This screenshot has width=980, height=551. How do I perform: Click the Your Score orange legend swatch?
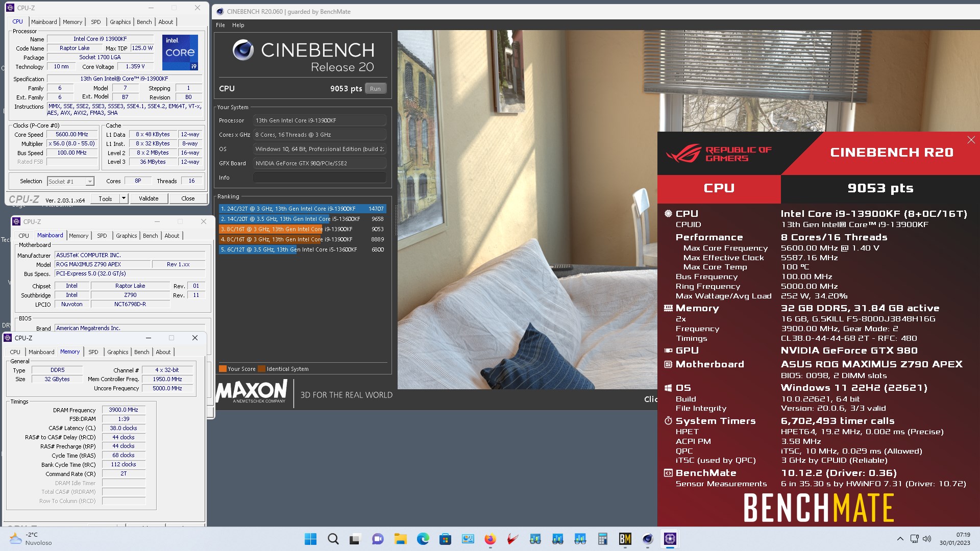[223, 369]
